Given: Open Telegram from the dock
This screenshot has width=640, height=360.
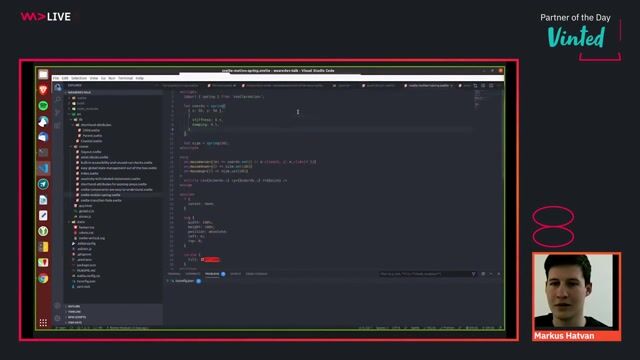Looking at the screenshot, I should coord(43,184).
